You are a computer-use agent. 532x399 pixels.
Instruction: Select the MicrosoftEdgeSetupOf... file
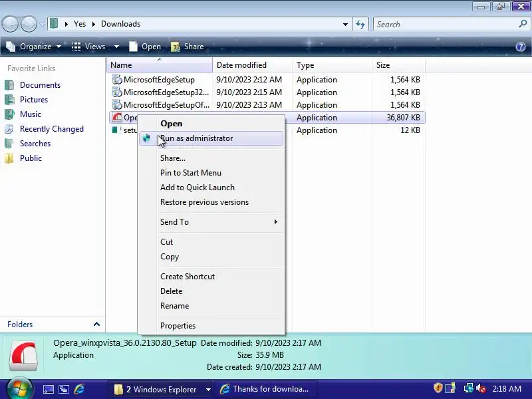click(x=166, y=105)
